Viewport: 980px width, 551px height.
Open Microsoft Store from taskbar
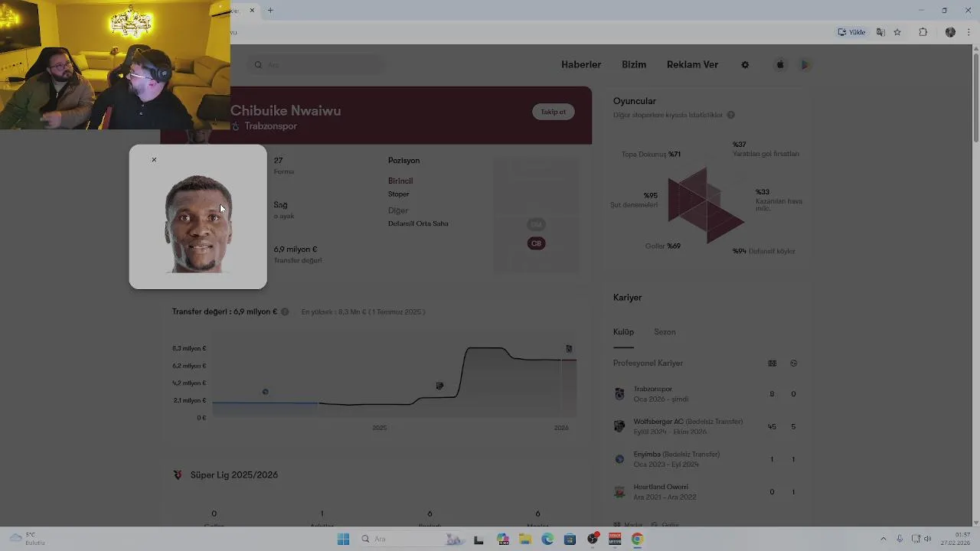[570, 540]
